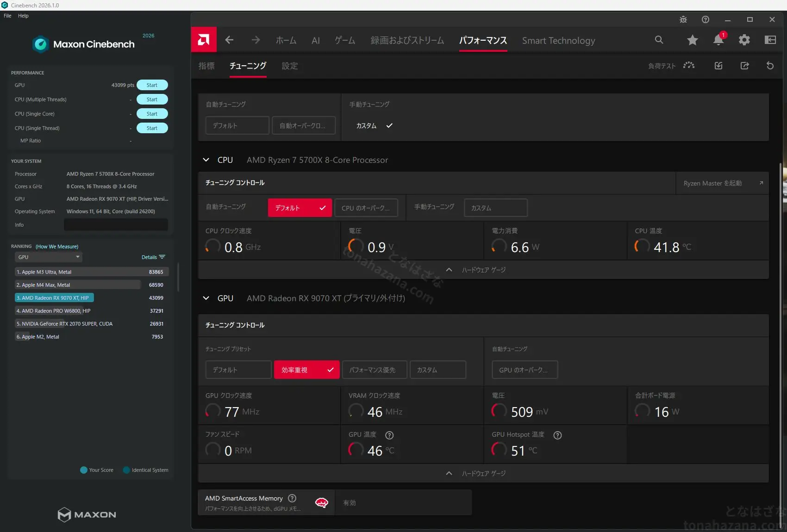Image resolution: width=787 pixels, height=532 pixels.
Task: Click GPU Hotspot 温度 help icon
Action: pos(557,435)
